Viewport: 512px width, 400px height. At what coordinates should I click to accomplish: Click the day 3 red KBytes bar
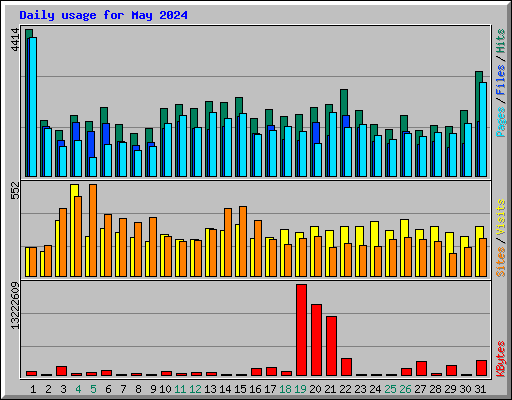(61, 371)
